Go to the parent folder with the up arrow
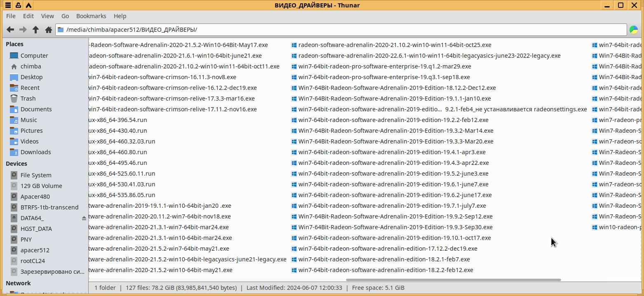Viewport: 644px width, 296px height. [36, 30]
